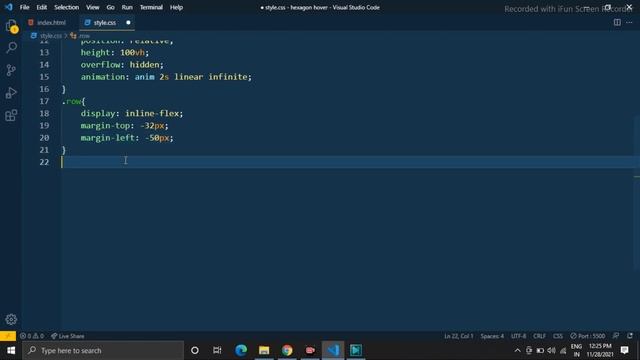Open Source Control view

pyautogui.click(x=11, y=70)
